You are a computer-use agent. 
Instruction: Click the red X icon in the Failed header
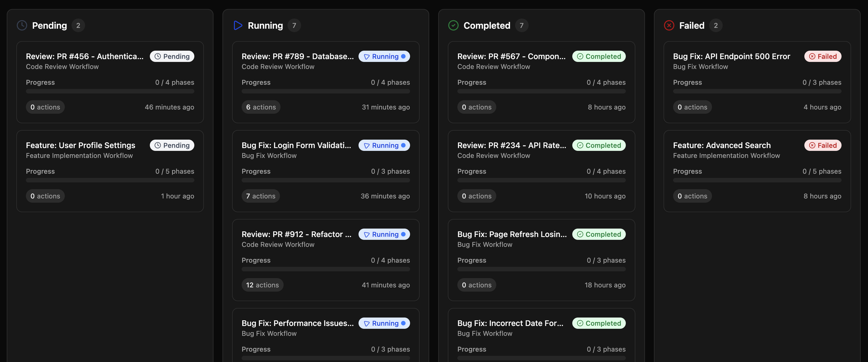click(669, 25)
